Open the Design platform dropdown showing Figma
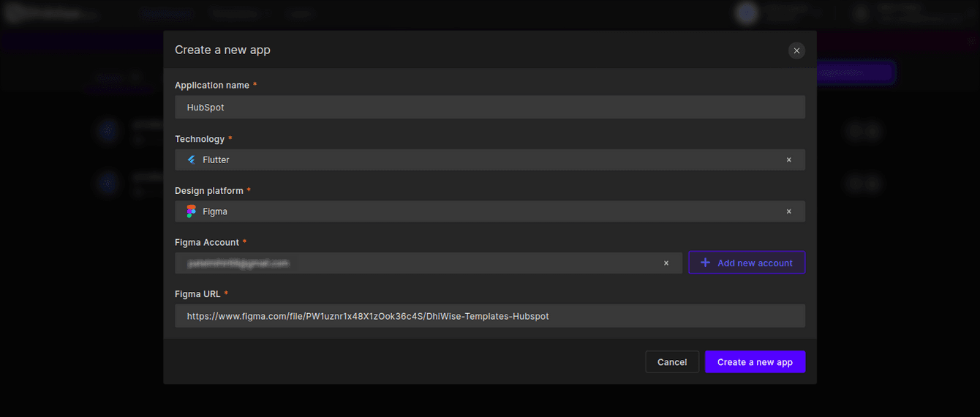The height and width of the screenshot is (417, 980). (x=490, y=211)
